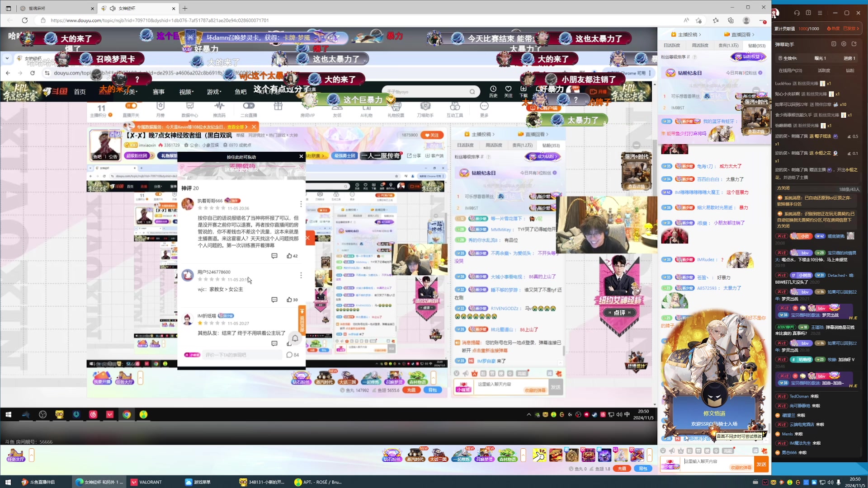Open Edge favorites list
868x488 pixels.
pos(716,20)
